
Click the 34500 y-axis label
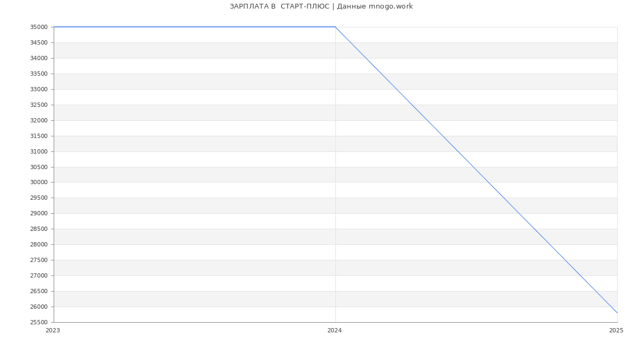coord(39,43)
